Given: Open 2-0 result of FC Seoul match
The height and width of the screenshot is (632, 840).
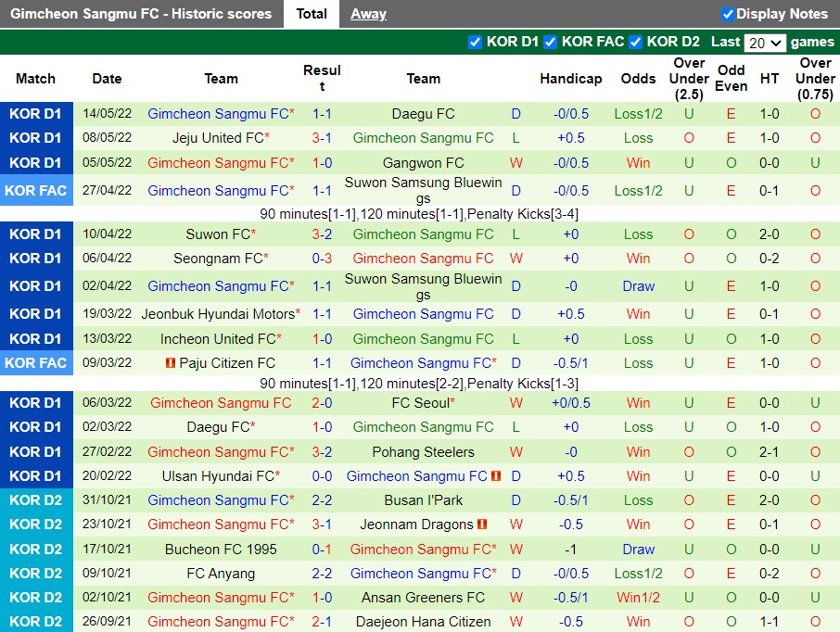Looking at the screenshot, I should 322,403.
